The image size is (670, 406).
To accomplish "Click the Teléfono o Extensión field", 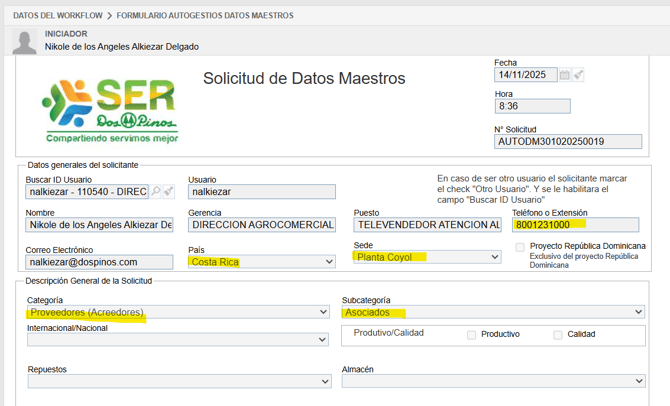I will (575, 225).
